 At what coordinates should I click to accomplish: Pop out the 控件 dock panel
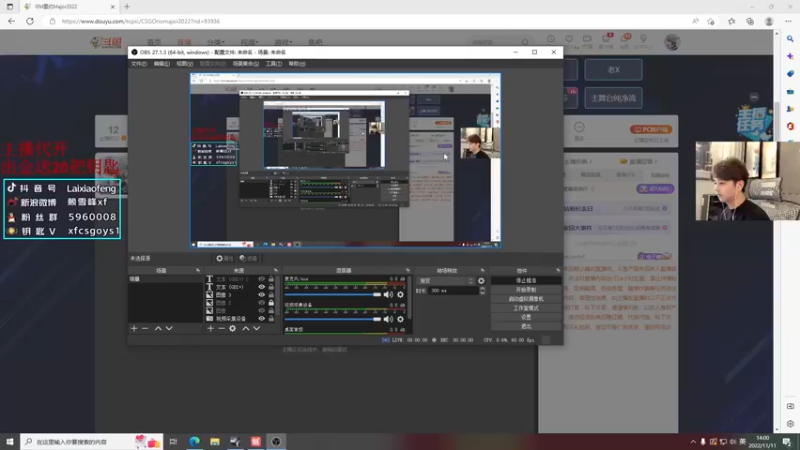[x=558, y=270]
